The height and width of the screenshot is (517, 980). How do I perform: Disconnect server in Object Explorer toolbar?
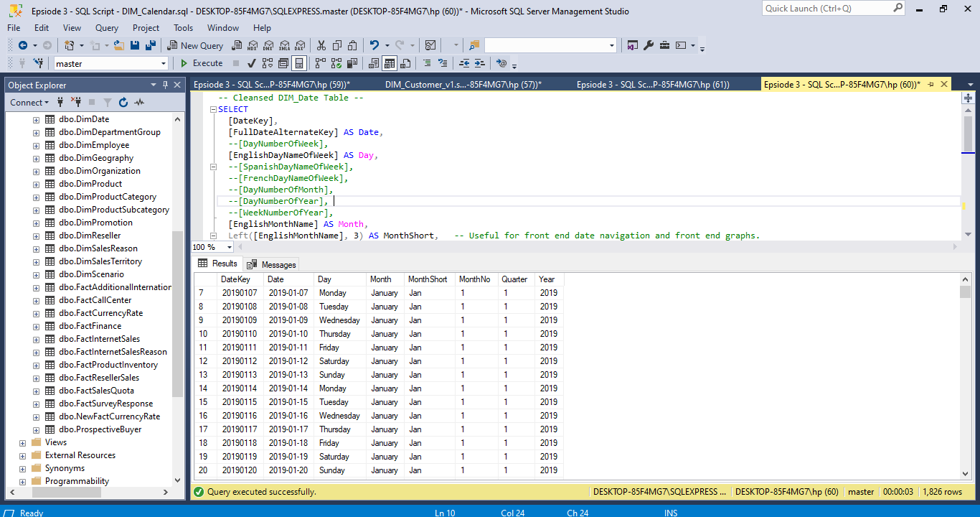coord(75,103)
